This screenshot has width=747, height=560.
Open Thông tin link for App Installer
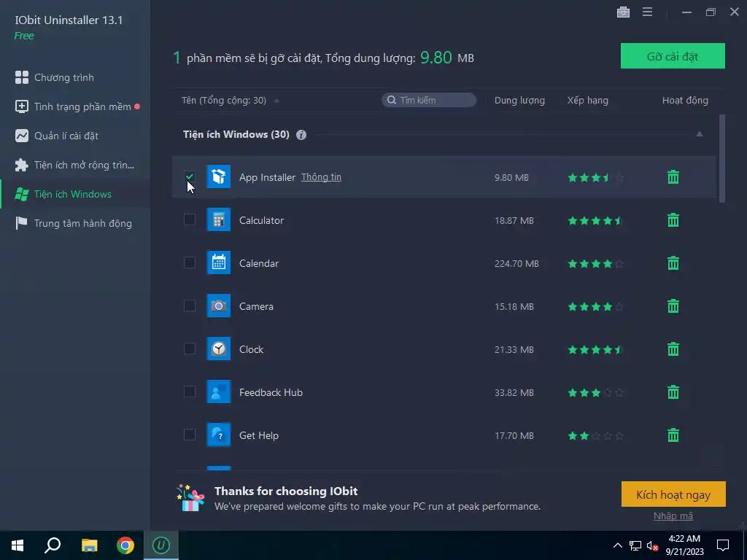coord(321,176)
